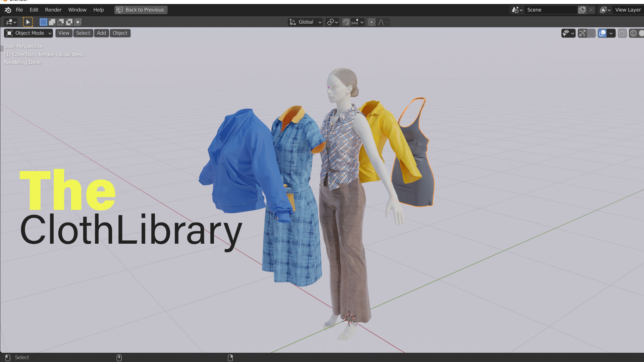The image size is (644, 362).
Task: Click the View Layer icon
Action: click(x=604, y=10)
